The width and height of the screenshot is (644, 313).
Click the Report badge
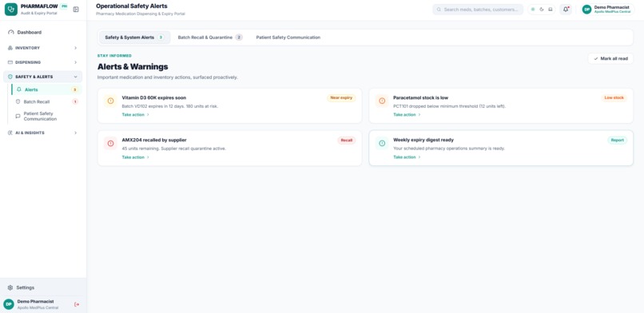click(x=618, y=141)
